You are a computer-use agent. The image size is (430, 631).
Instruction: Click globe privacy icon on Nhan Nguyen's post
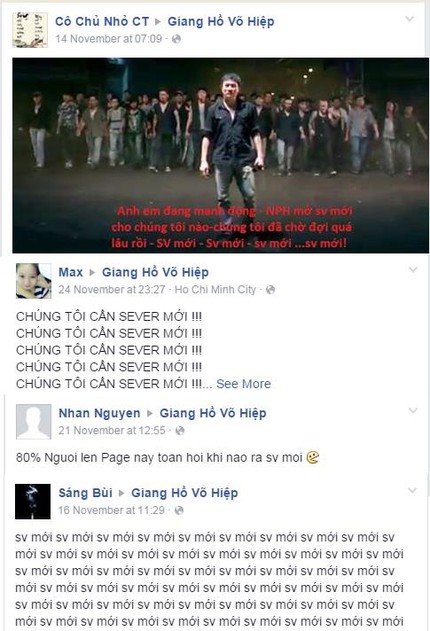click(x=180, y=431)
